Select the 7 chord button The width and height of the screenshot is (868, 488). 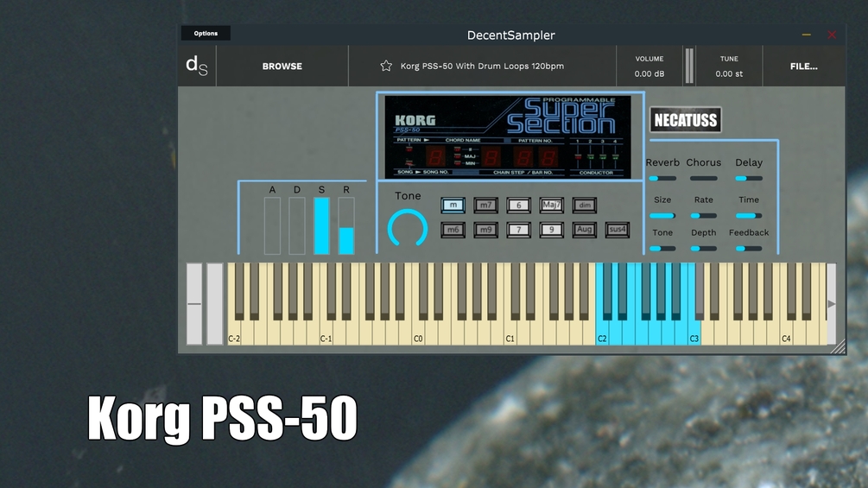(519, 230)
